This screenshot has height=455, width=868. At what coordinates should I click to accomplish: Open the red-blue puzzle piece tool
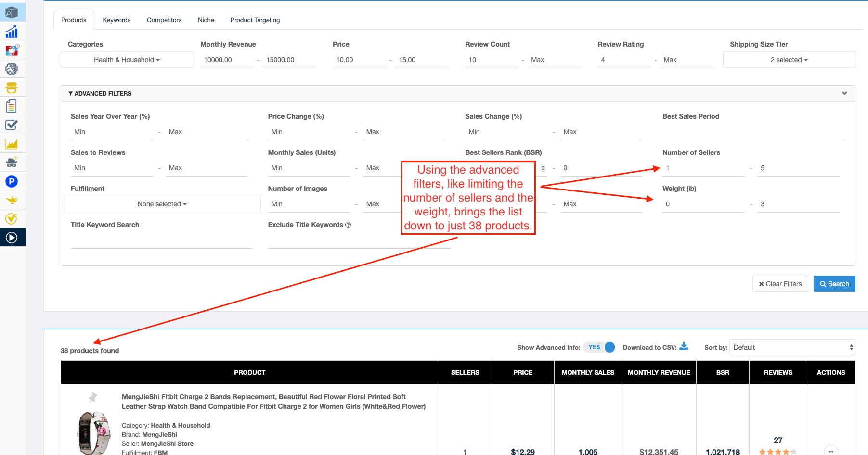pyautogui.click(x=12, y=50)
